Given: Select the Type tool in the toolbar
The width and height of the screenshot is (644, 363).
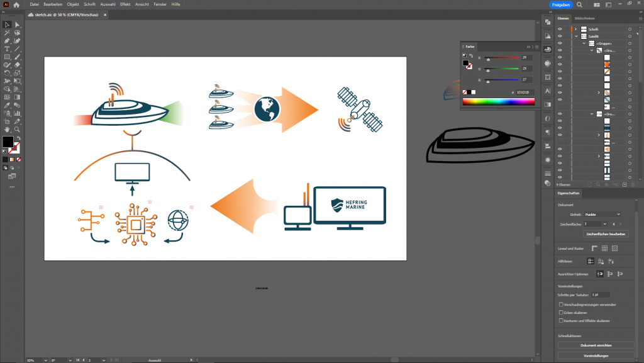Looking at the screenshot, I should 7,48.
